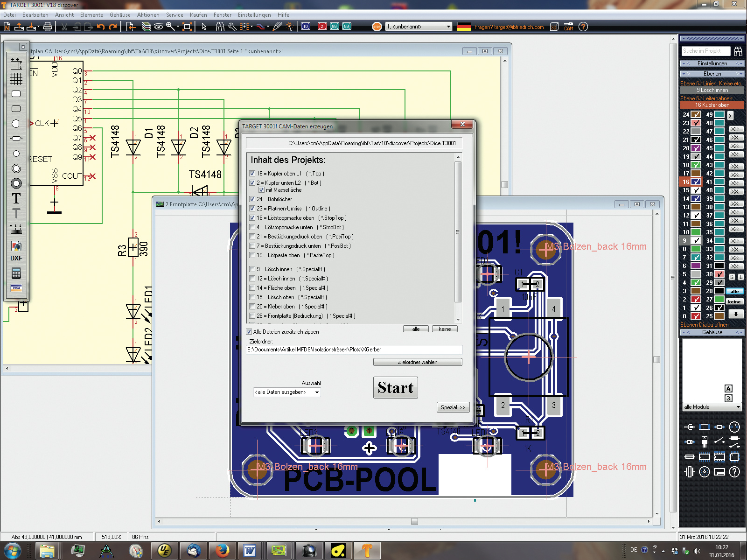The width and height of the screenshot is (747, 560).
Task: Open the Einstellungen menu
Action: pos(254,15)
